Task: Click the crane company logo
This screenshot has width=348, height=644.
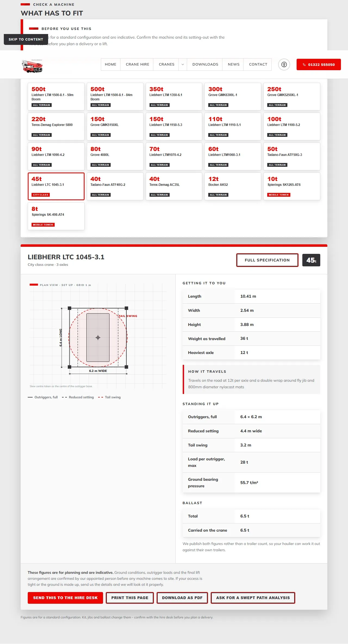Action: pos(32,66)
